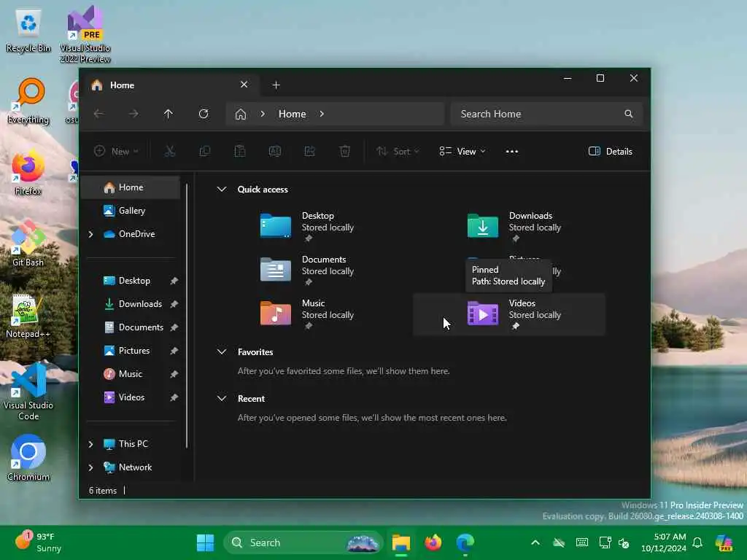The image size is (747, 560).
Task: Open Git Bash desktop shortcut
Action: click(28, 244)
